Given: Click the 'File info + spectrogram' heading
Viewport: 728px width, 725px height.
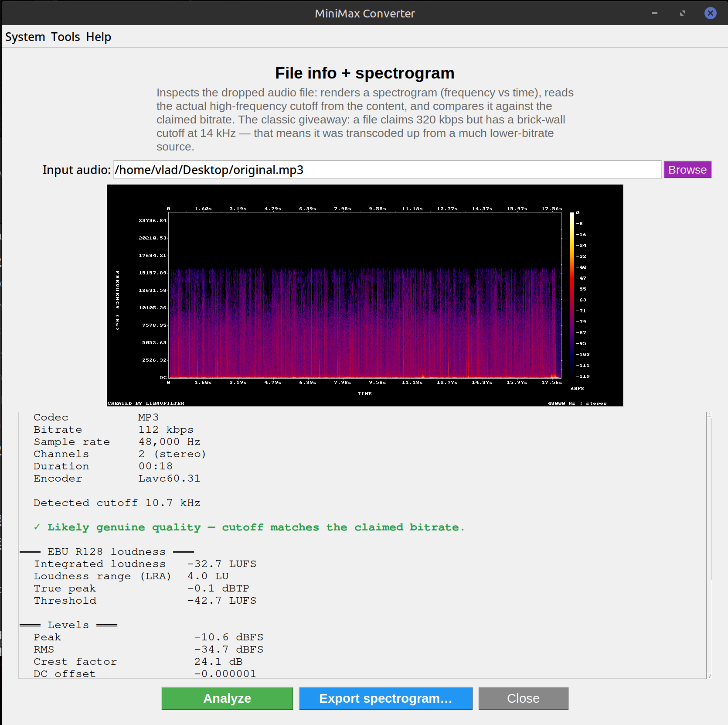Looking at the screenshot, I should pyautogui.click(x=365, y=73).
